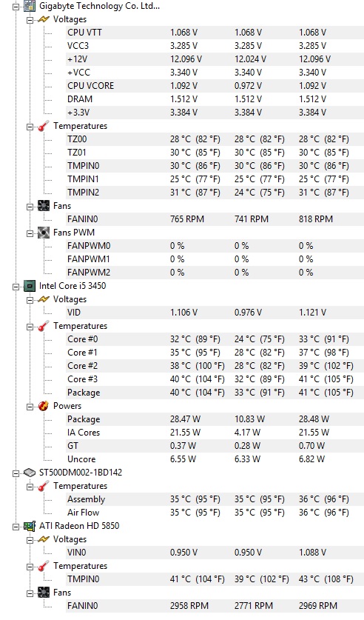Viewport: 364px width, 620px height.
Task: Collapse the Gigabyte Technology tree node
Action: point(16,7)
